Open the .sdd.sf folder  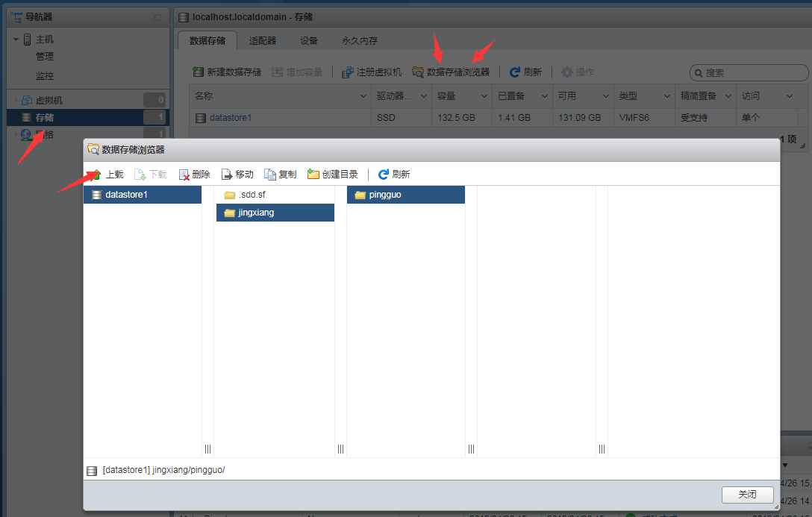click(275, 195)
